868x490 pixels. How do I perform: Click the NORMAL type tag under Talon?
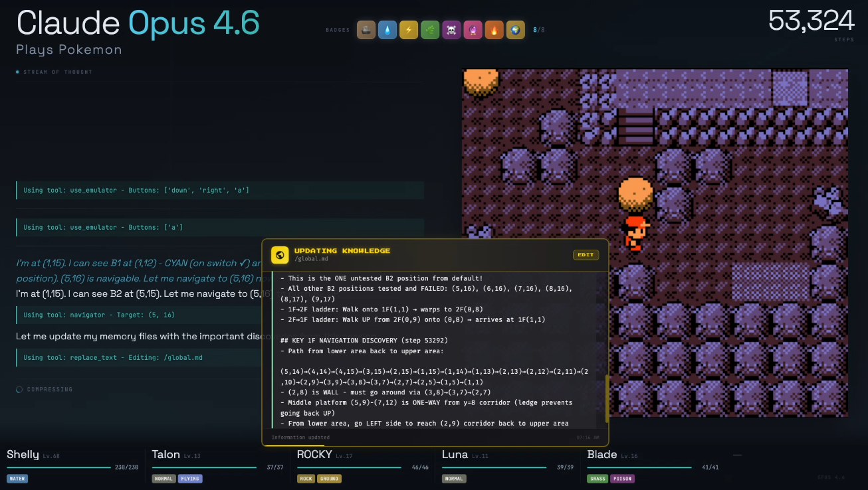163,479
